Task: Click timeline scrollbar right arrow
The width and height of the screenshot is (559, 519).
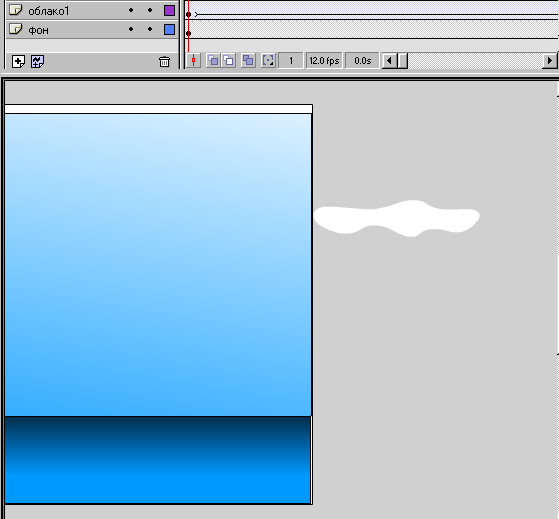Action: (x=549, y=61)
